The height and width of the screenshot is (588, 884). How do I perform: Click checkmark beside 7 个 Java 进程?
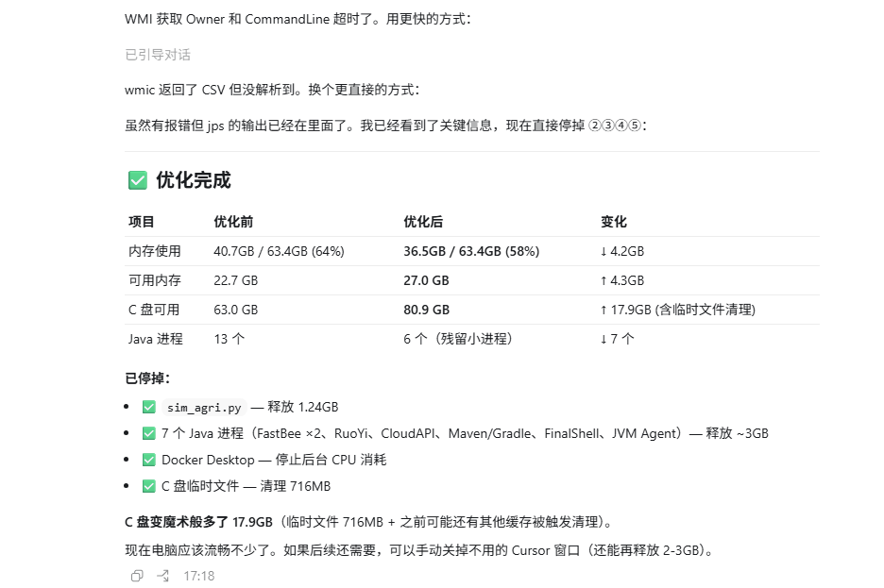[x=149, y=433]
